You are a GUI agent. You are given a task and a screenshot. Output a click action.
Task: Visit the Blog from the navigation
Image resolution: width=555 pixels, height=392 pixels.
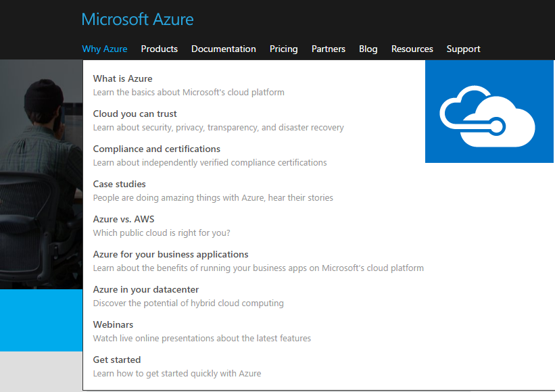[x=368, y=49]
